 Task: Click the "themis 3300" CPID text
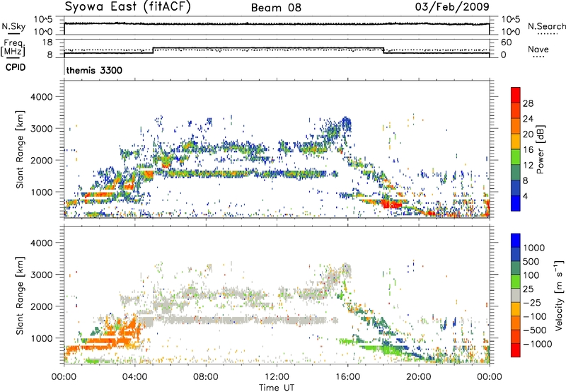pyautogui.click(x=94, y=70)
